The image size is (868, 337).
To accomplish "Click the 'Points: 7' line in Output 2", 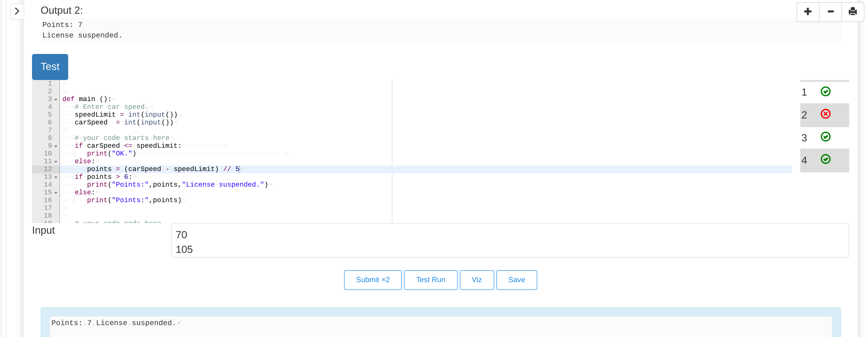I will coord(62,25).
